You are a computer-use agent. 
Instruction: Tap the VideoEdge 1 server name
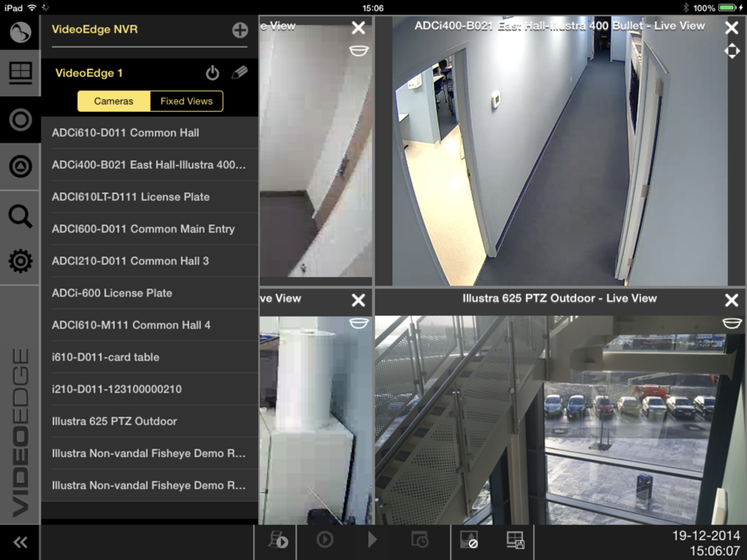coord(89,73)
